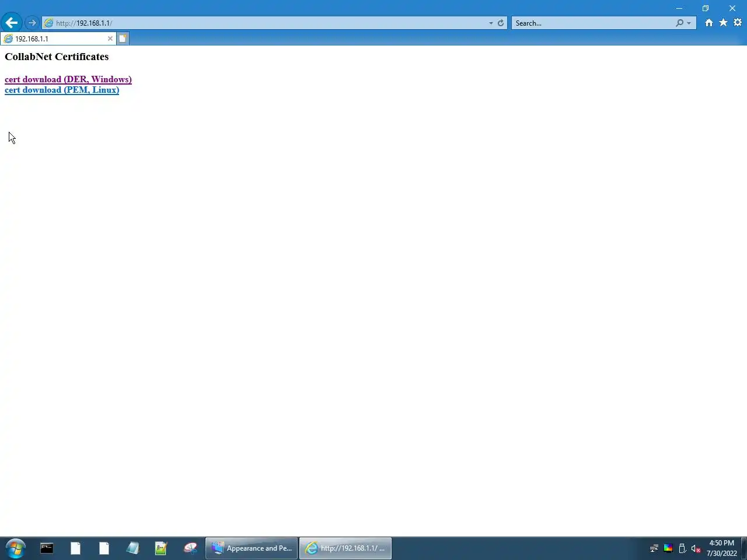Switch to http://192.168.1.1/ Internet Explorer taskbar button
Image resolution: width=747 pixels, height=560 pixels.
tap(345, 548)
